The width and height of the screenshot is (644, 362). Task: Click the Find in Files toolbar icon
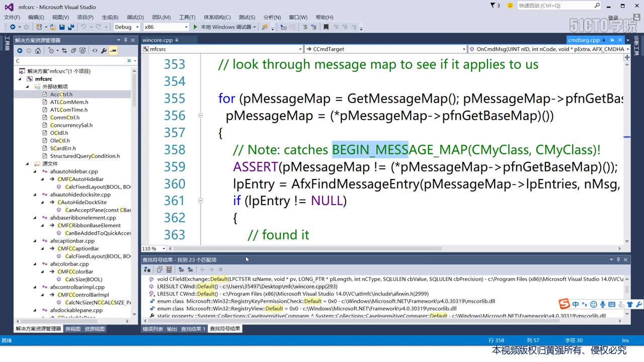[x=265, y=27]
